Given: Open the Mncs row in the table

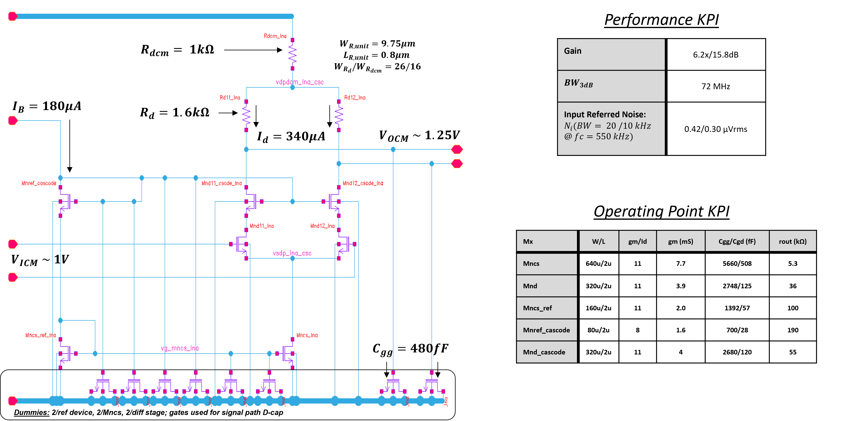Looking at the screenshot, I should (547, 264).
